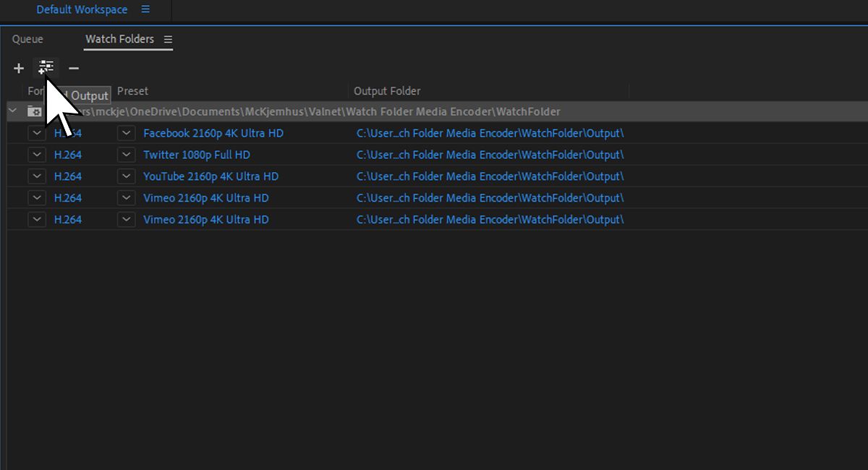This screenshot has height=470, width=868.
Task: Collapse the WatchFolder row chevron
Action: (12, 111)
